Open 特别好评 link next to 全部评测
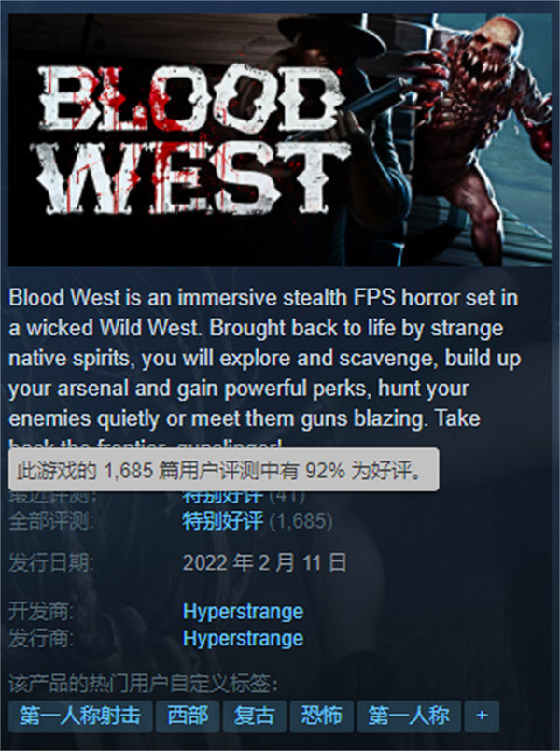Viewport: 560px width, 751px height. tap(222, 520)
